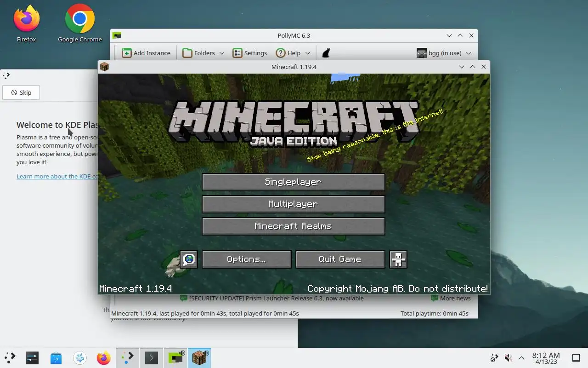Follow the Learn more about the KDE link
Viewport: 588px width, 368px height.
tap(57, 176)
